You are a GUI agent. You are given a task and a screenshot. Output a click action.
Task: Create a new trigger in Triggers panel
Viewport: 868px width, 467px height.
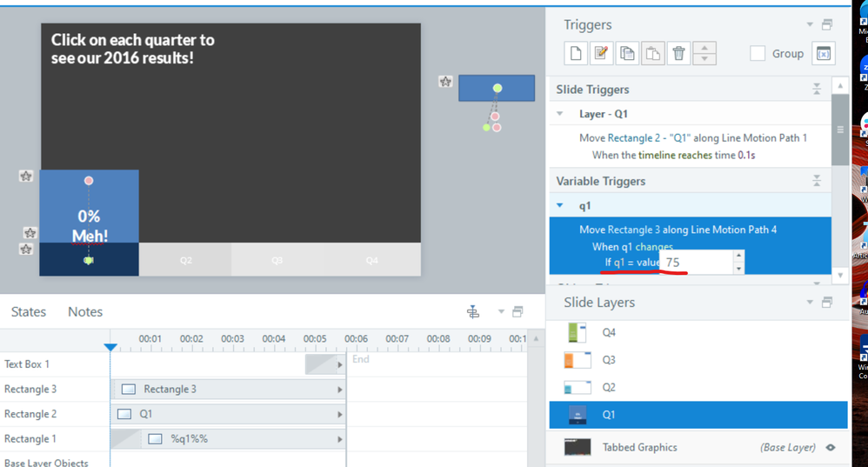(x=576, y=54)
